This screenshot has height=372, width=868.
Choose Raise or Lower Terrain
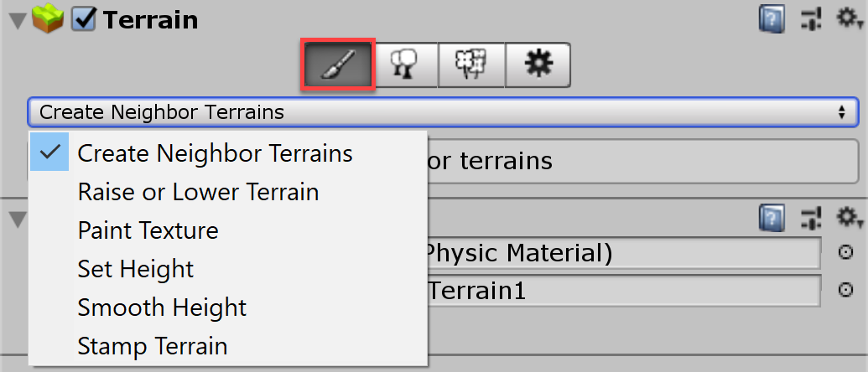tap(198, 192)
